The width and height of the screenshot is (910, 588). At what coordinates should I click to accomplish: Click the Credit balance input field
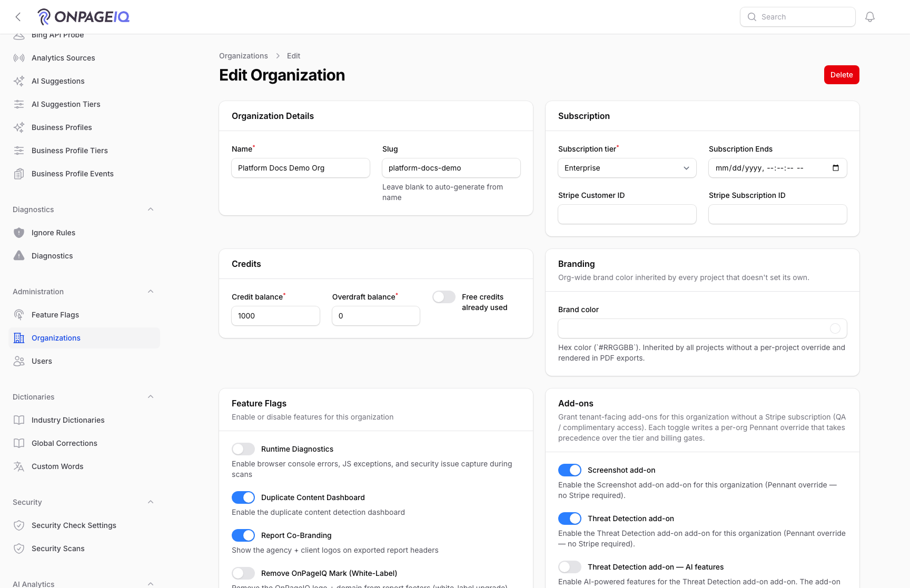pyautogui.click(x=275, y=316)
